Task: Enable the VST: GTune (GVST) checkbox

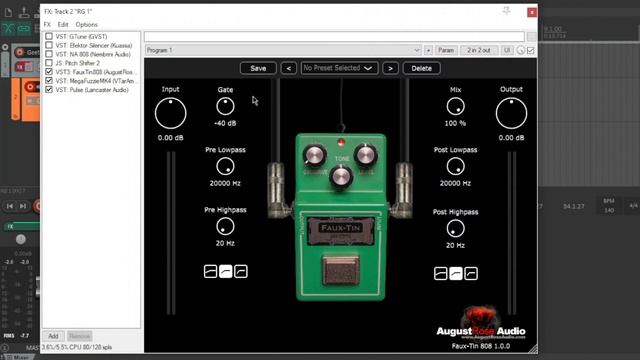Action: [x=49, y=36]
